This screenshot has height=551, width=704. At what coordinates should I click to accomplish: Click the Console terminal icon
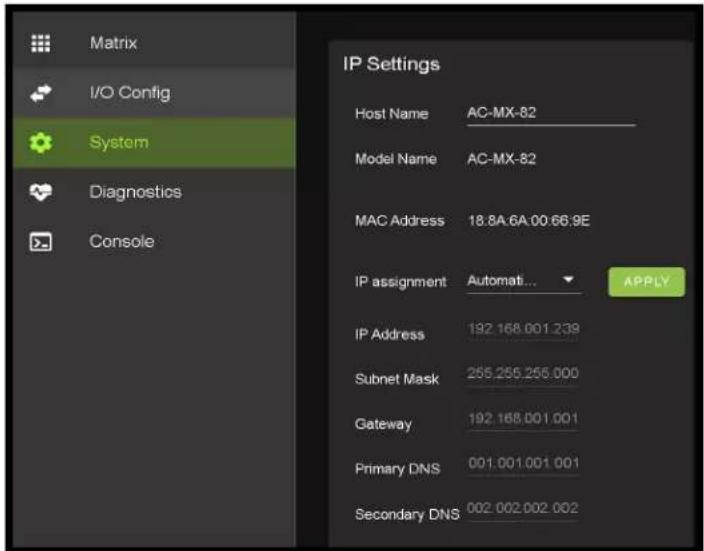(x=40, y=242)
